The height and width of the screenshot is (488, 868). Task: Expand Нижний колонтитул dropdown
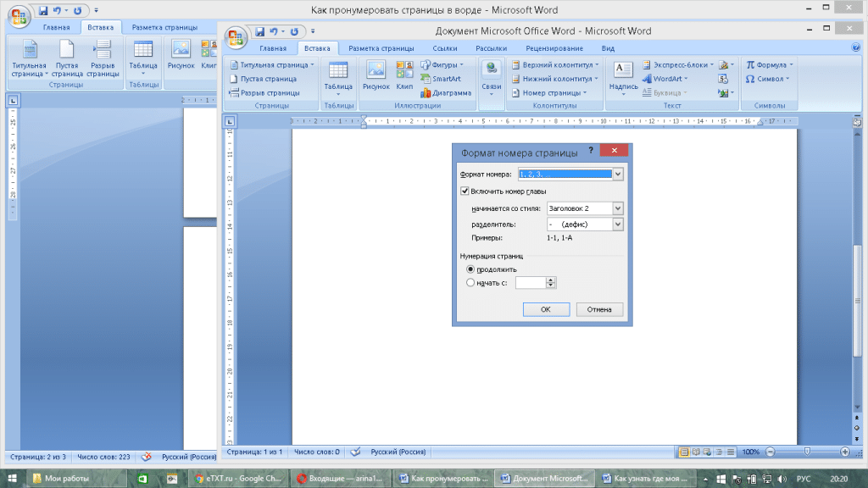(596, 79)
